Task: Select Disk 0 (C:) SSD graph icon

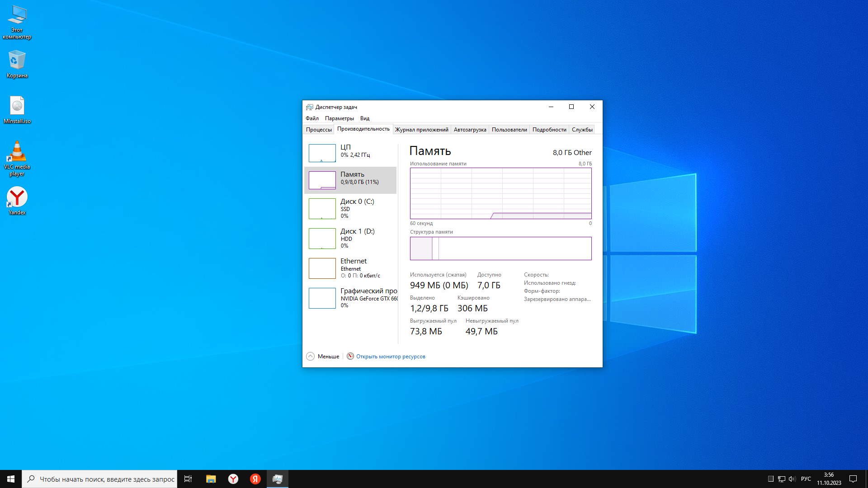Action: [322, 209]
